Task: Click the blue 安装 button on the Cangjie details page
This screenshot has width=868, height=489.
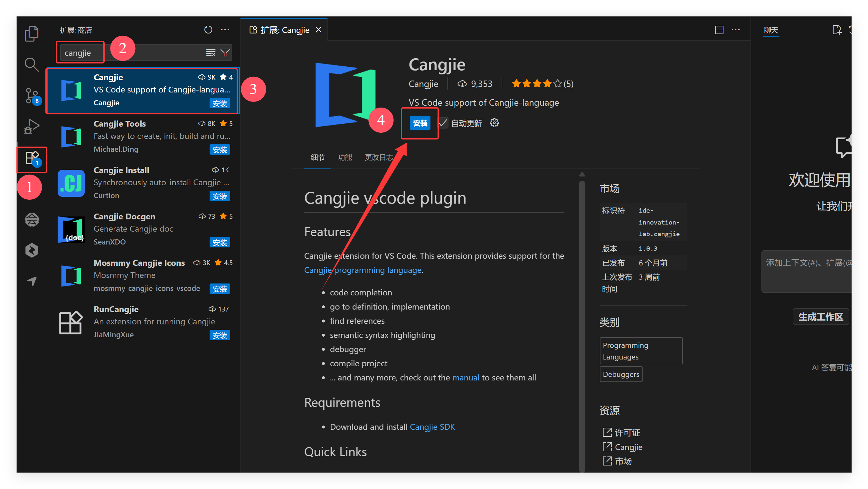Action: [x=420, y=123]
